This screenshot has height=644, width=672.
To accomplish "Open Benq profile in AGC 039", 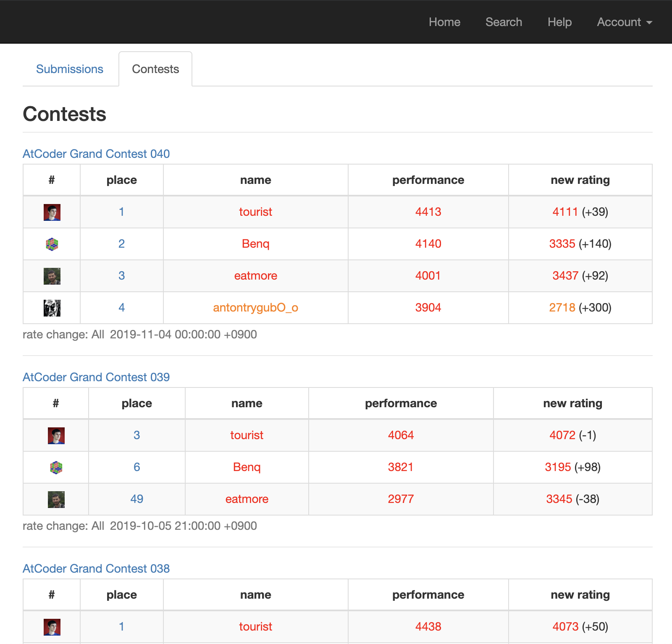I will [x=247, y=467].
